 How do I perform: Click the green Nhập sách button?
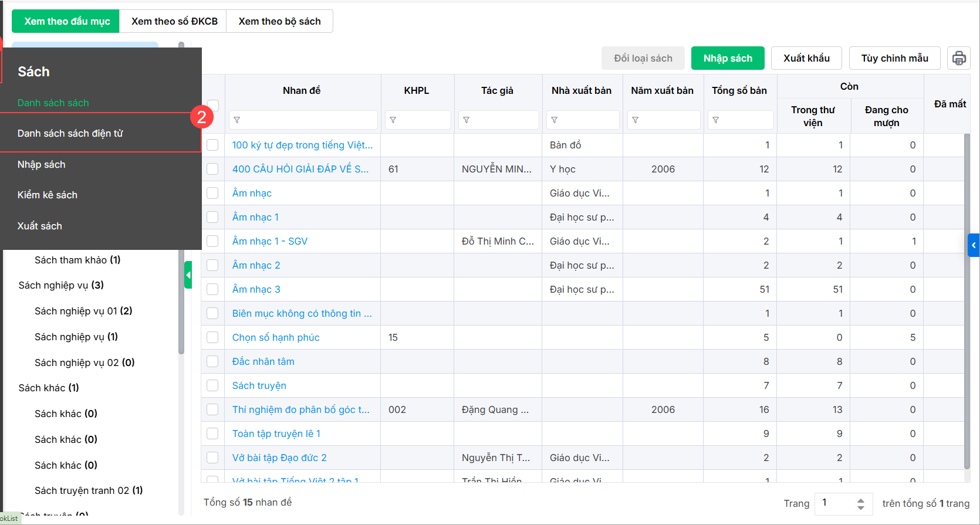pyautogui.click(x=728, y=58)
